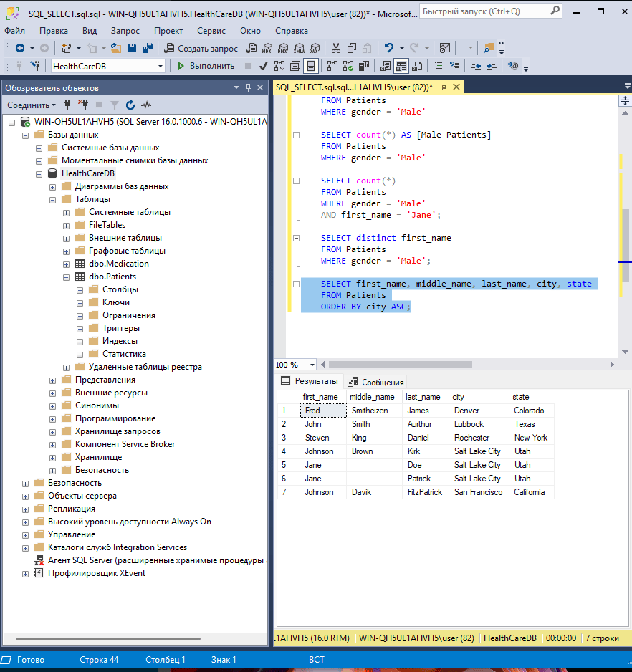Click the XMLA query icon

[x=300, y=48]
